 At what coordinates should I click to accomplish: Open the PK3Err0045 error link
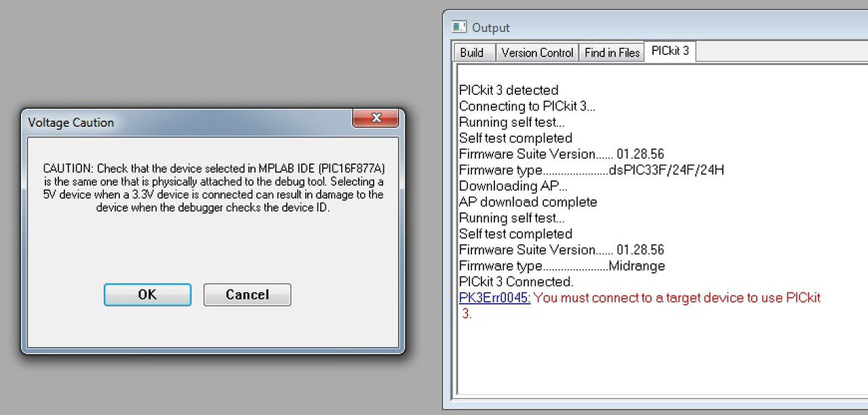[x=495, y=298]
